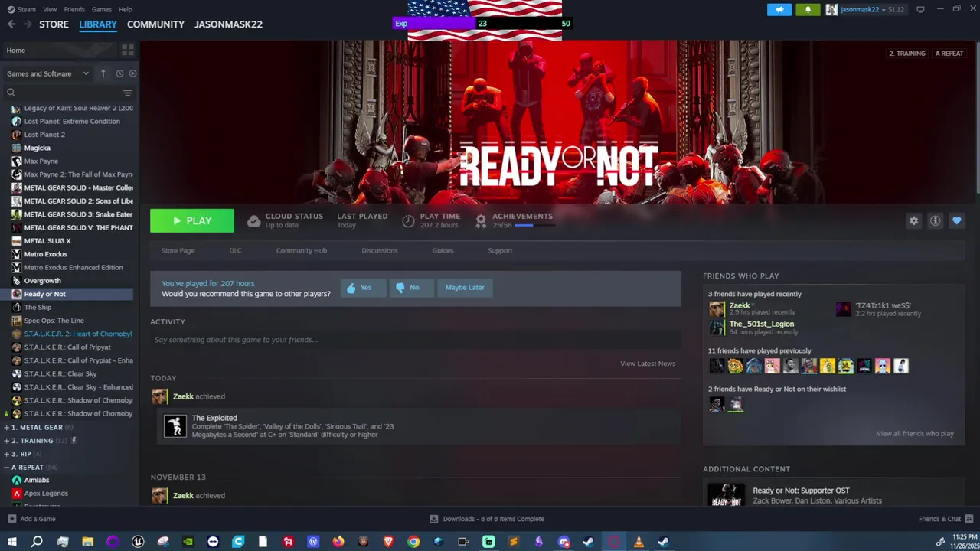This screenshot has height=551, width=980.
Task: Click Maybe Later button
Action: [465, 288]
